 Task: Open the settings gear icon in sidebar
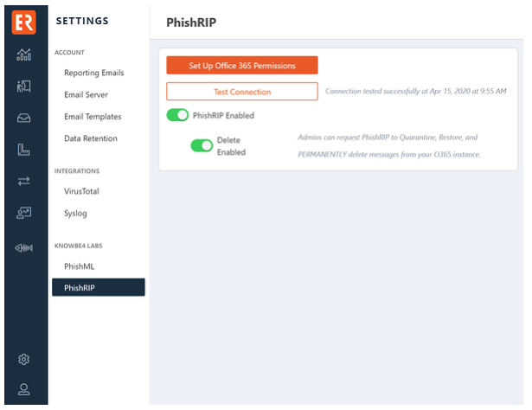(x=23, y=359)
